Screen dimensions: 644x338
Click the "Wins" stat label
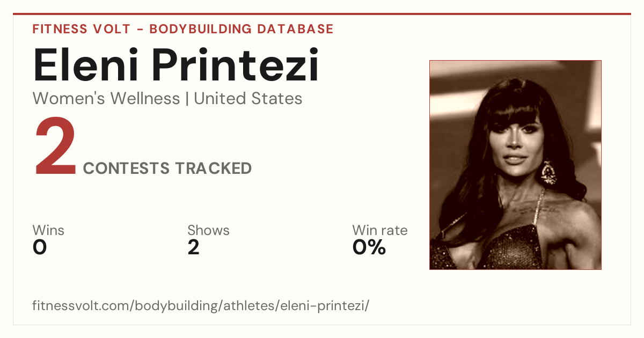tap(48, 231)
